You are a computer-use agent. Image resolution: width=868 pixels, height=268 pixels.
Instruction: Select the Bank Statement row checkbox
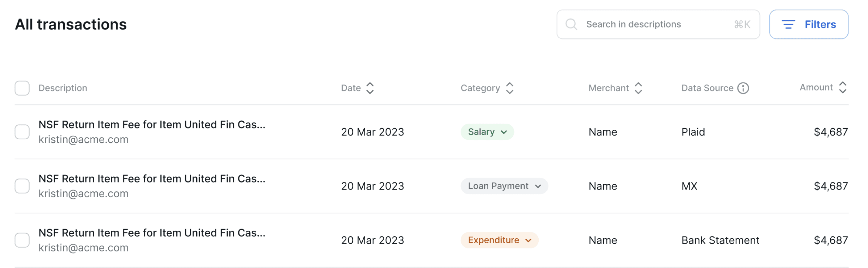point(22,240)
